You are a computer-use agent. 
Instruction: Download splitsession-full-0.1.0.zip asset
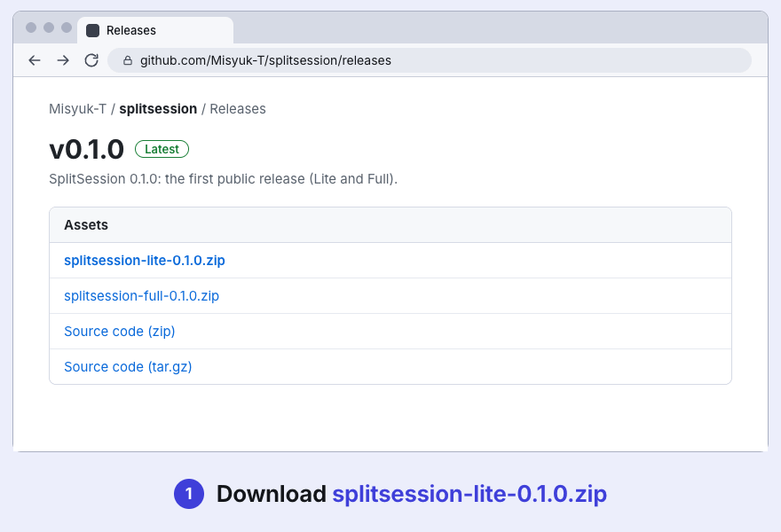[141, 295]
